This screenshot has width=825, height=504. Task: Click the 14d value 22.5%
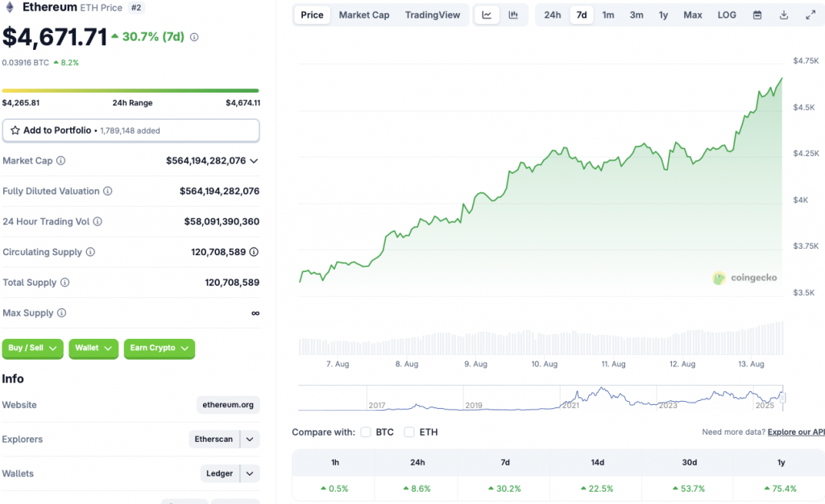click(x=597, y=489)
